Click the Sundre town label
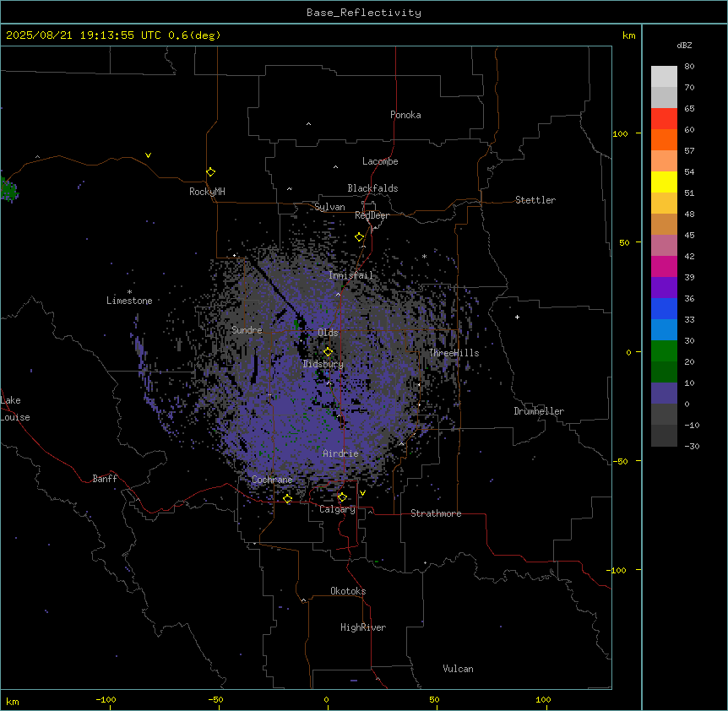The width and height of the screenshot is (728, 711). pyautogui.click(x=247, y=330)
